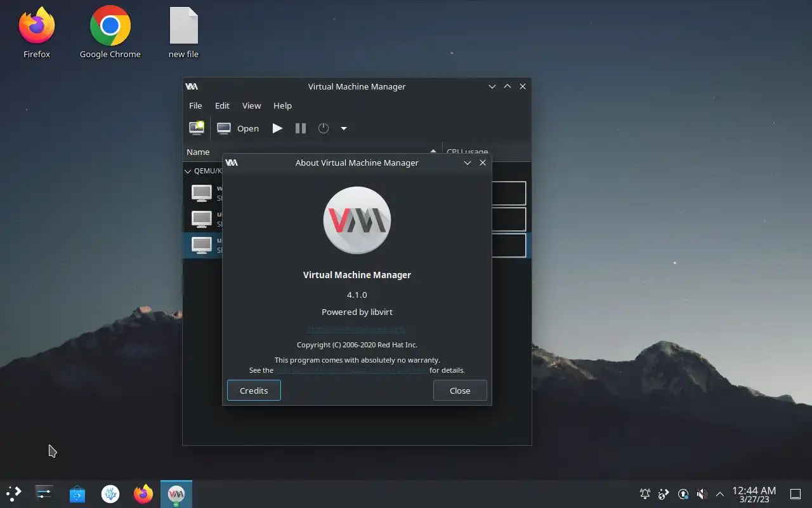The image size is (812, 508).
Task: Click the Credits button in About dialog
Action: (x=254, y=391)
